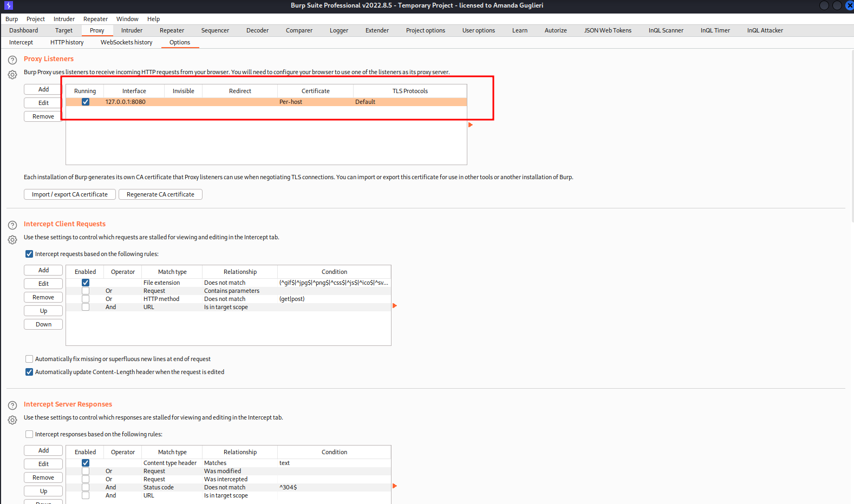Open the JSON Web Tokens tab
Viewport: 854px width, 504px height.
click(x=608, y=30)
